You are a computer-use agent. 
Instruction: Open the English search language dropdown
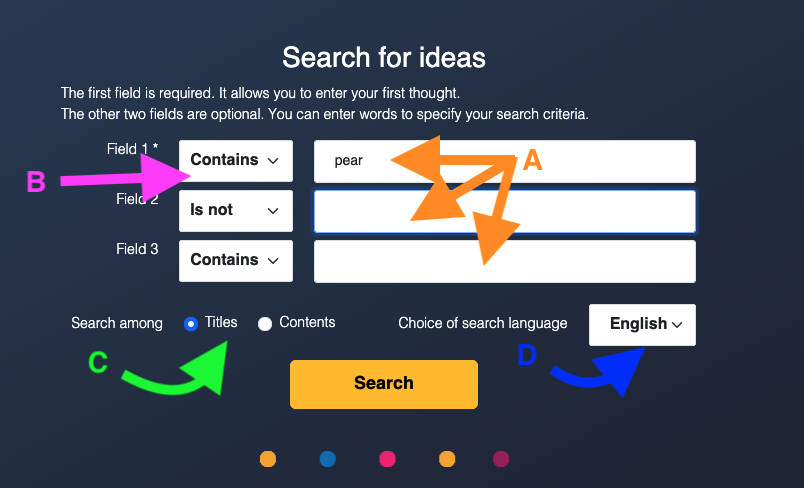click(642, 325)
